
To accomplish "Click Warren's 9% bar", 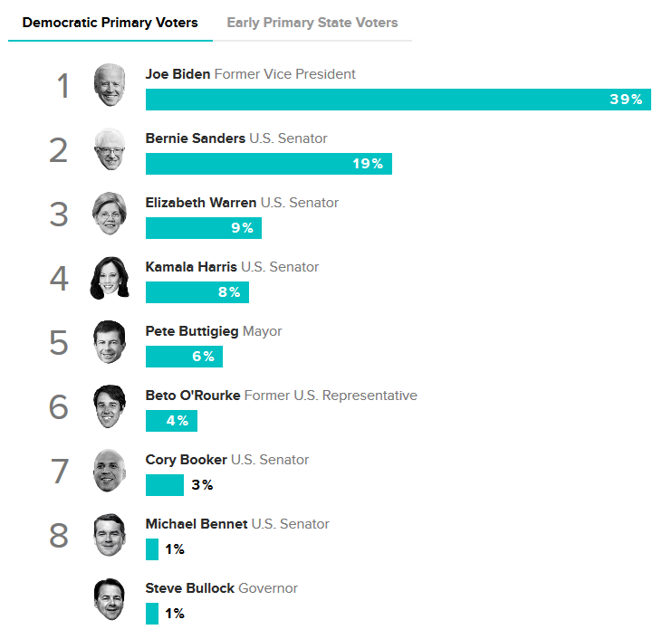I will tap(203, 228).
